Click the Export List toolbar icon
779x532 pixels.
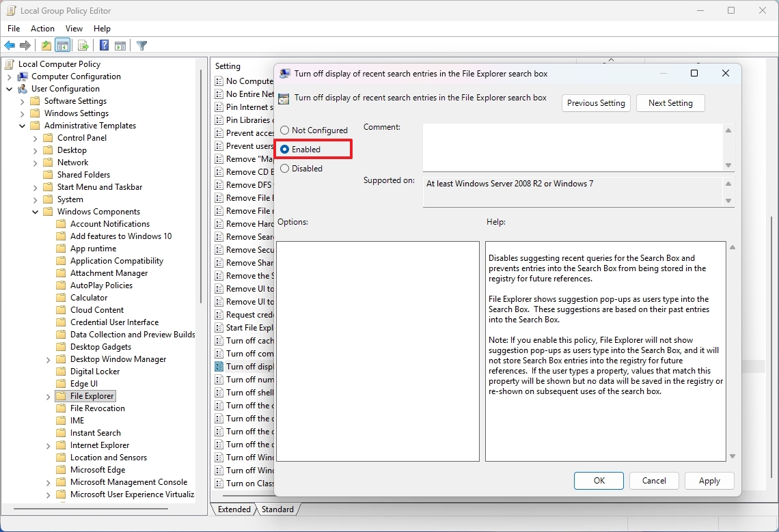(83, 45)
